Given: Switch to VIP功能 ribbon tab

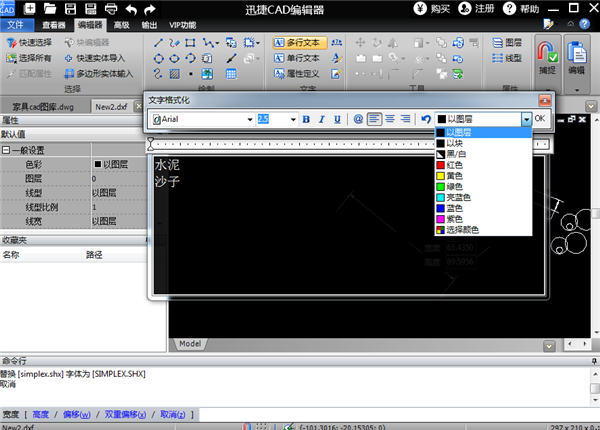Looking at the screenshot, I should 183,25.
